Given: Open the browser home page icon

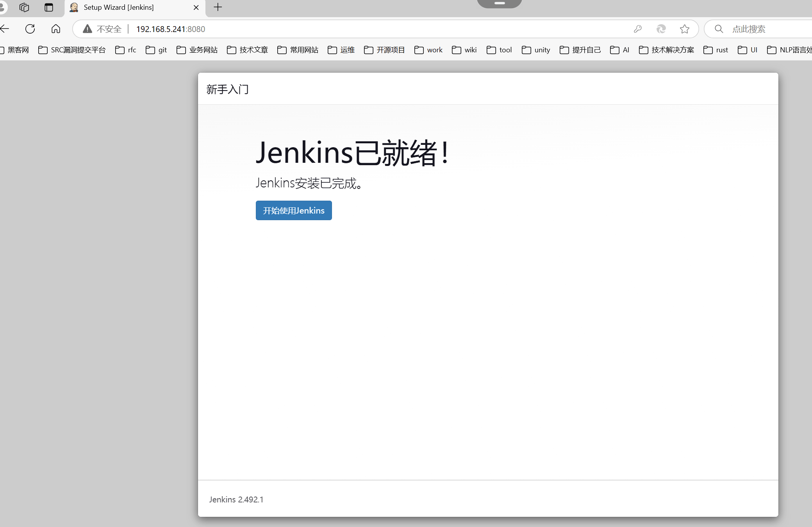Looking at the screenshot, I should tap(56, 29).
